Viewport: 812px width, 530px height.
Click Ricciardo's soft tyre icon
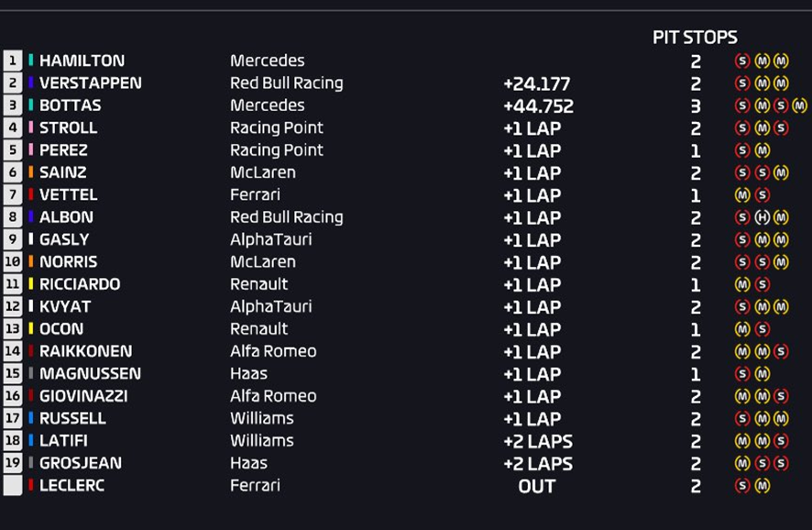click(x=762, y=284)
